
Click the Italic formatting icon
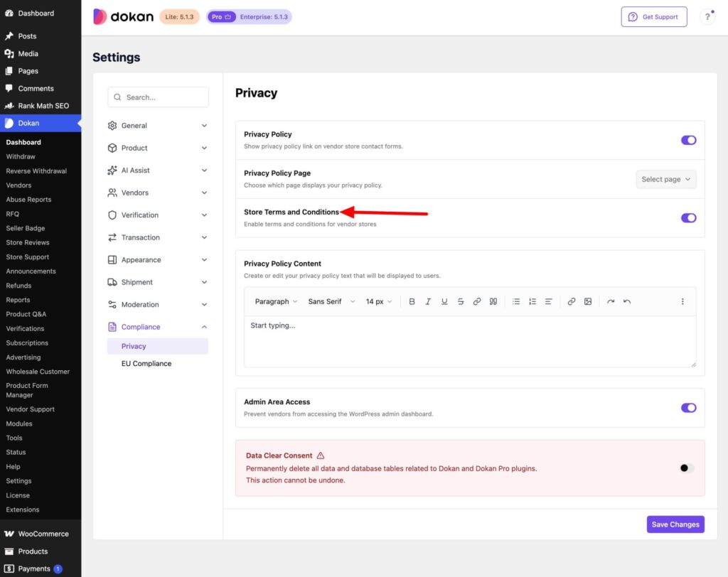pyautogui.click(x=428, y=302)
